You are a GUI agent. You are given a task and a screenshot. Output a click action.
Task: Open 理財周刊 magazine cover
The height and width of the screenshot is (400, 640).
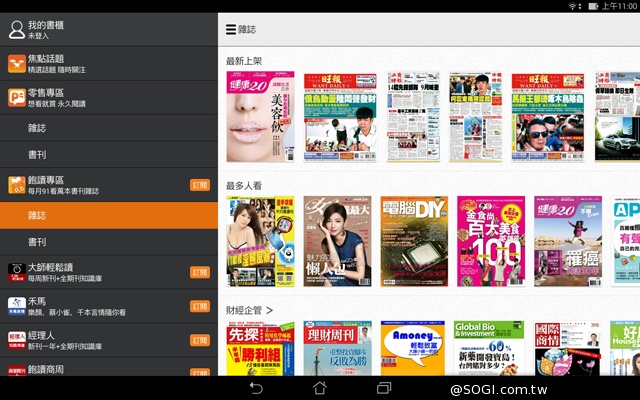tap(338, 348)
